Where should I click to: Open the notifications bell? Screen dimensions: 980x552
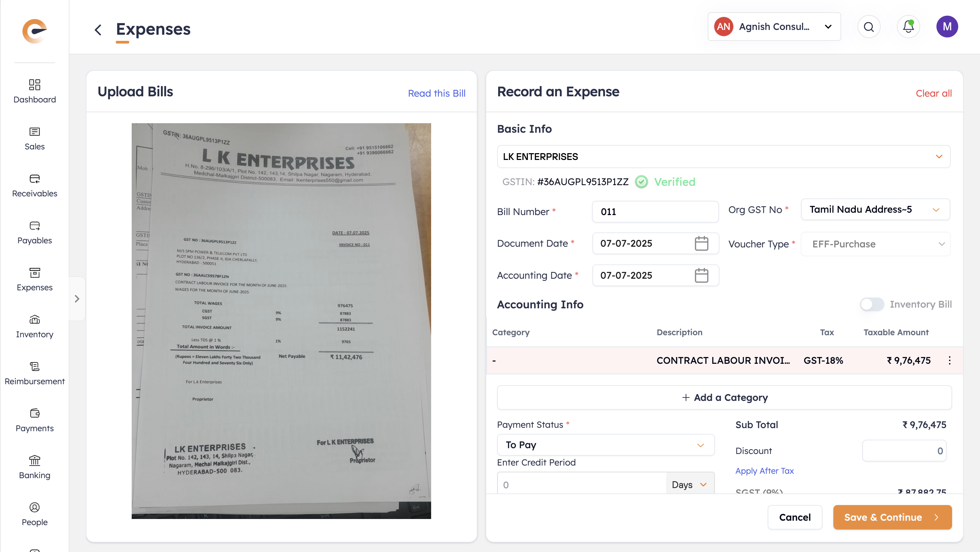908,27
